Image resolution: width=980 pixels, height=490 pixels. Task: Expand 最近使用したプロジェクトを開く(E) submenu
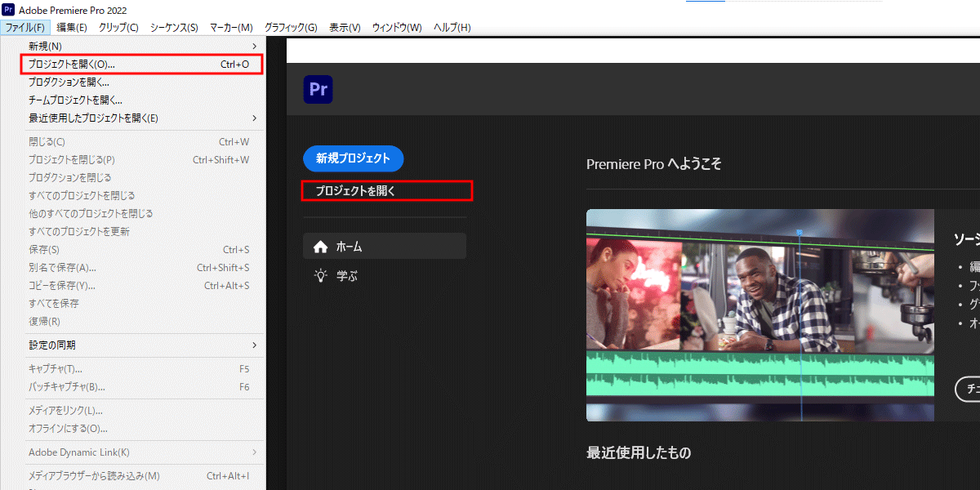tap(142, 118)
